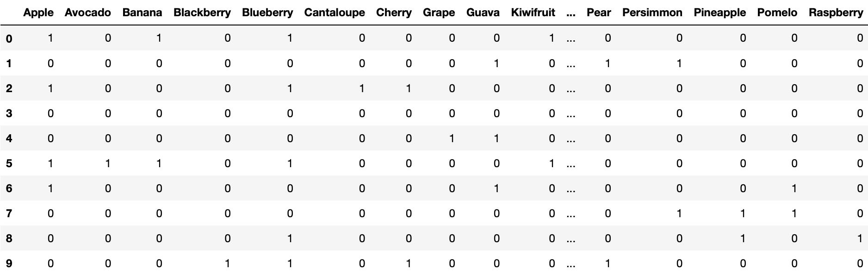
Task: Click the Pear column header
Action: point(599,13)
